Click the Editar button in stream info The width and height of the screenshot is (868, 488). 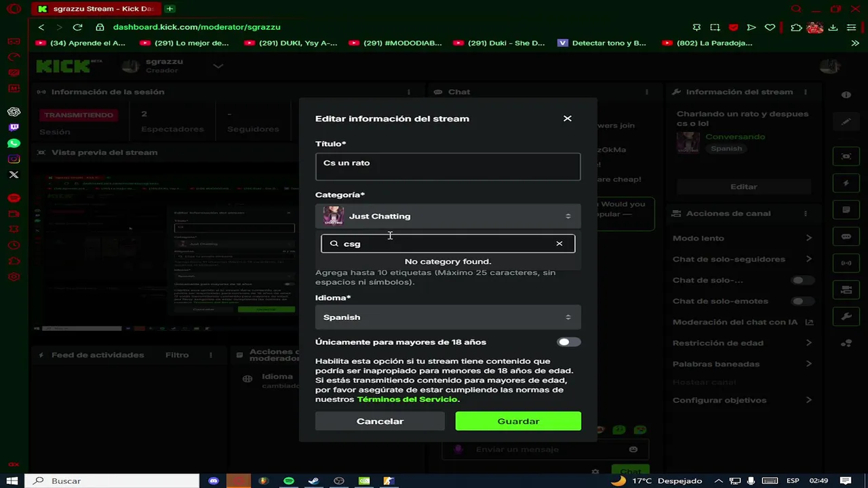[744, 186]
